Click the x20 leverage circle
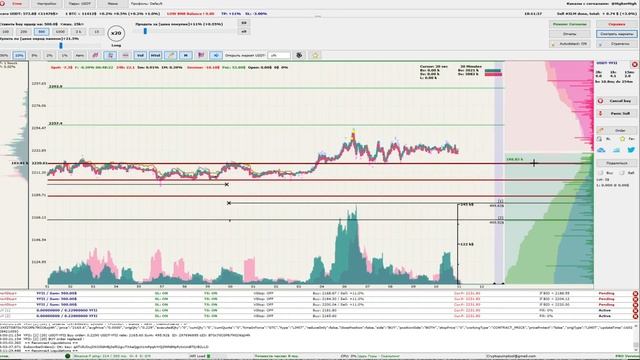 116,33
